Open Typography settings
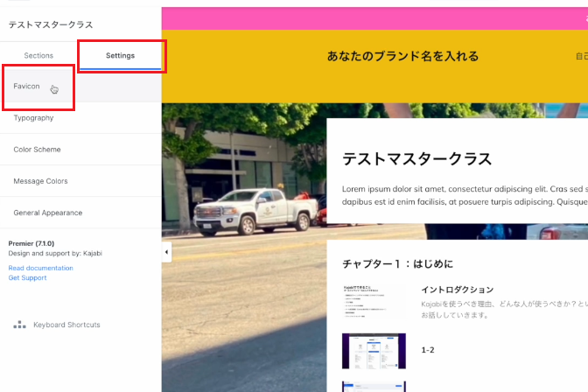The width and height of the screenshot is (588, 392). tap(80, 118)
